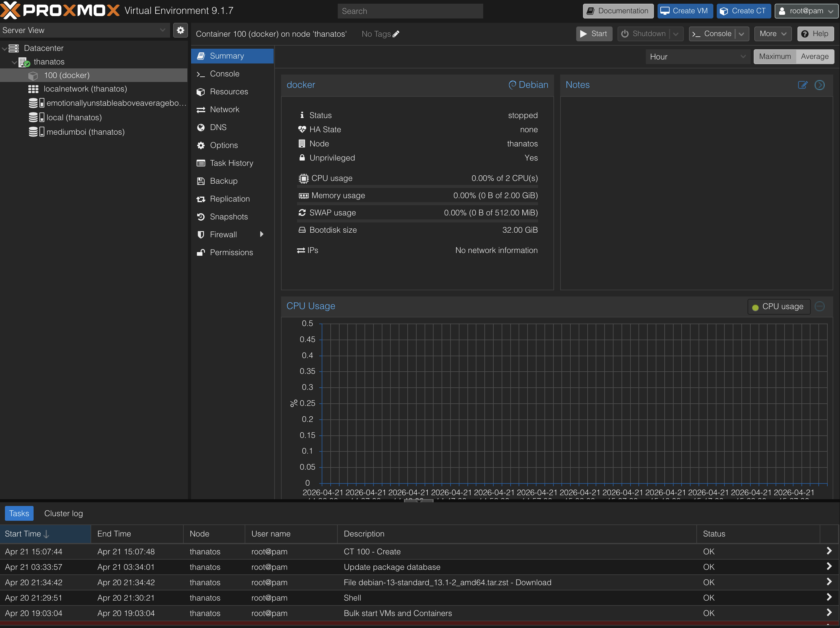The image size is (840, 628).
Task: Open the Snapshots section
Action: click(x=232, y=217)
